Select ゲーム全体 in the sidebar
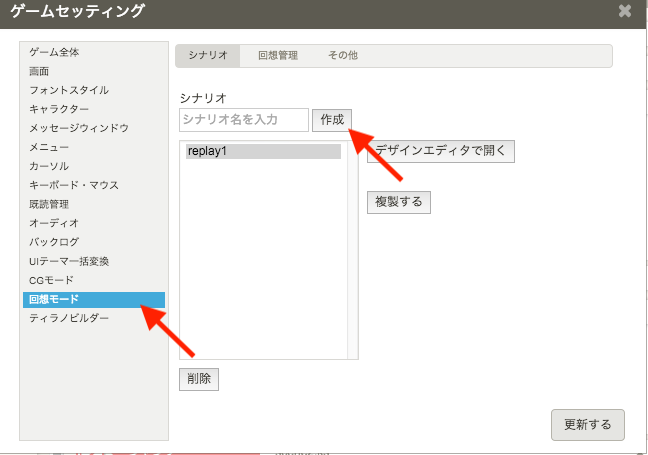The image size is (648, 455). pyautogui.click(x=54, y=52)
